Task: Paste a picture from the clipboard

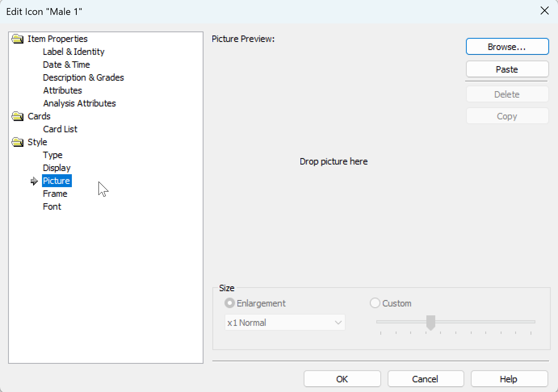Action: pos(507,69)
